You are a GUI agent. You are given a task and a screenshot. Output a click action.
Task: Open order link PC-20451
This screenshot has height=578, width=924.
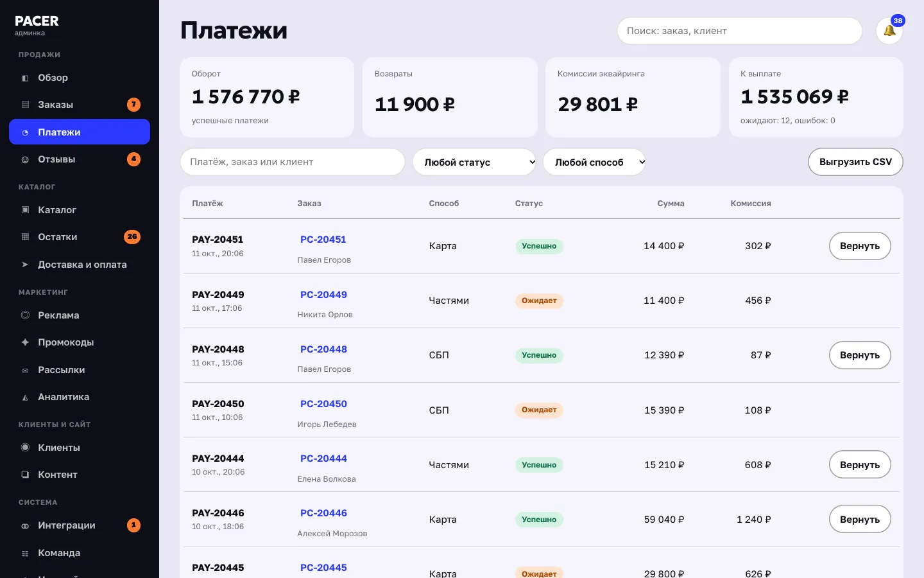pos(323,240)
